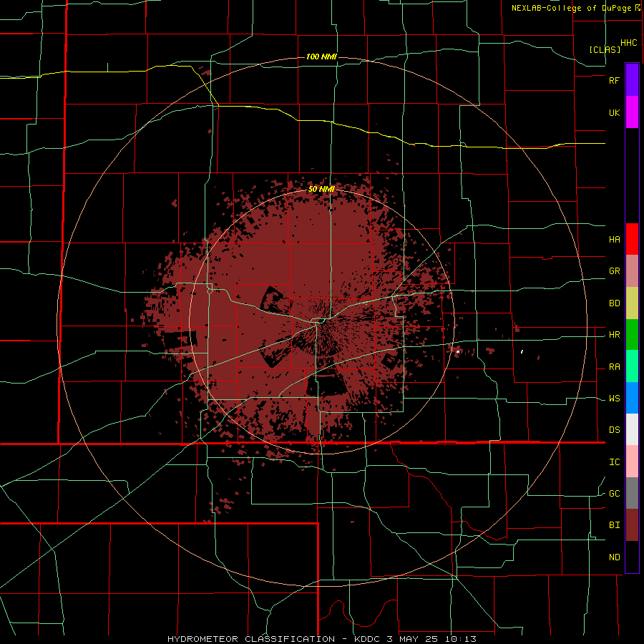Click the HR legend label
The height and width of the screenshot is (644, 644).
pyautogui.click(x=615, y=335)
